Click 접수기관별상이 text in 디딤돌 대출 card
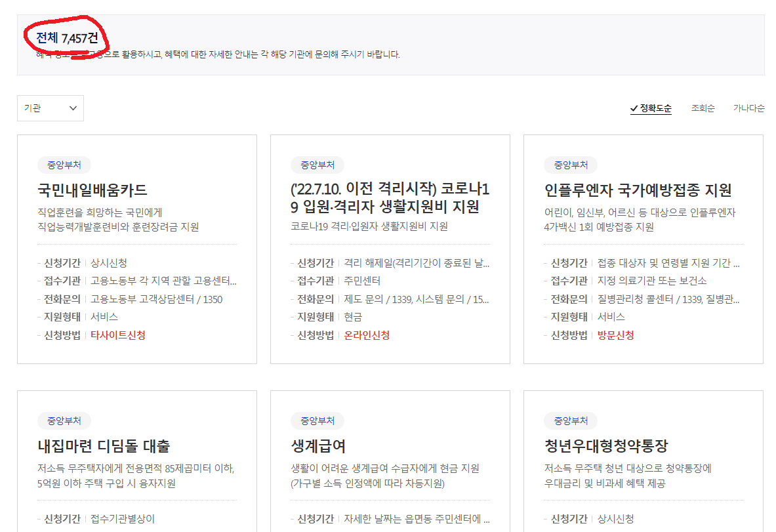776x532 pixels. 123,519
